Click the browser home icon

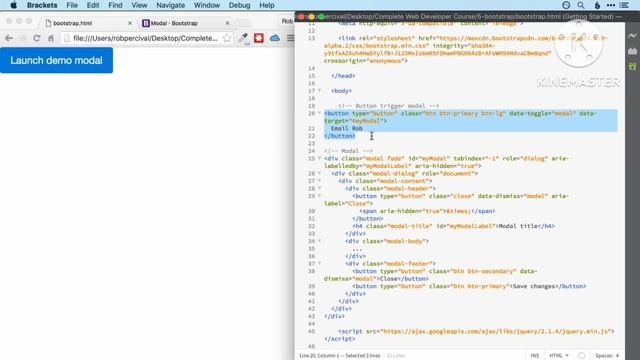pyautogui.click(x=51, y=38)
